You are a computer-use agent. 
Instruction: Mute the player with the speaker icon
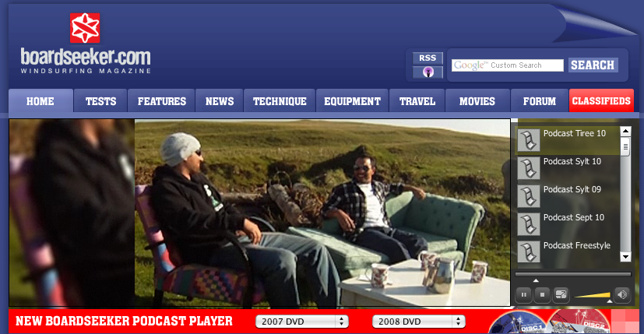click(x=622, y=295)
